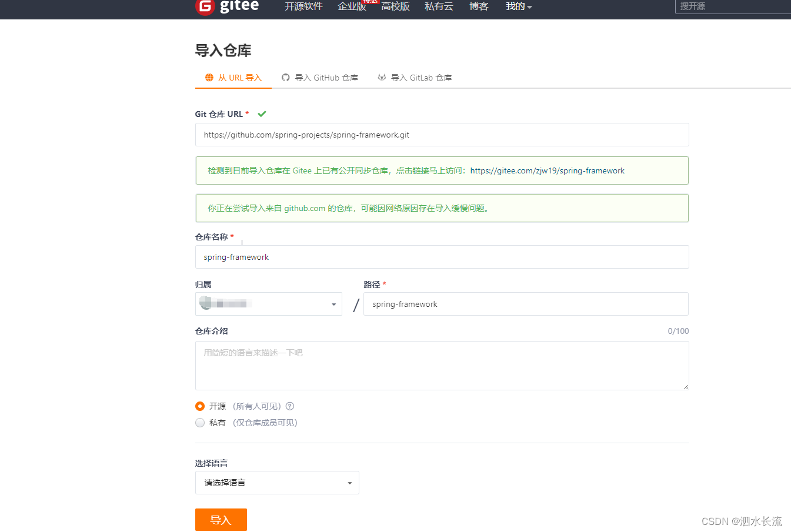Image resolution: width=791 pixels, height=532 pixels.
Task: Select the 开源 public radio button
Action: point(200,406)
